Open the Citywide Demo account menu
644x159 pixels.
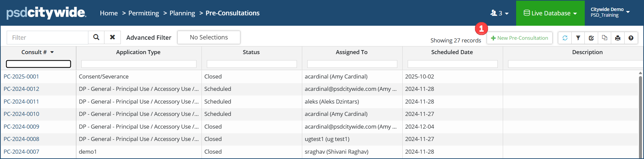[x=610, y=12]
